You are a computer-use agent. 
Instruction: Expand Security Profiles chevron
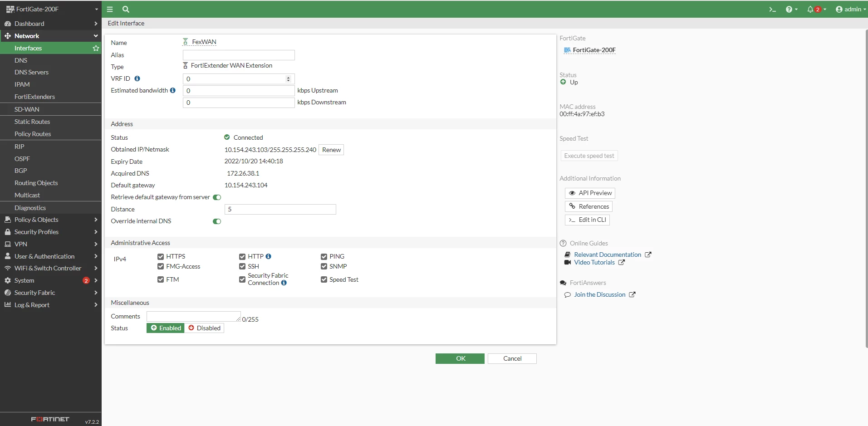pos(96,232)
